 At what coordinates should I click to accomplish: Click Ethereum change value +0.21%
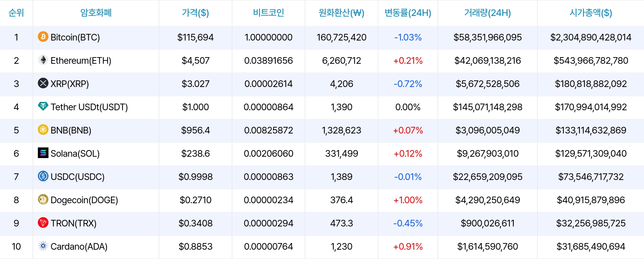[x=408, y=60]
